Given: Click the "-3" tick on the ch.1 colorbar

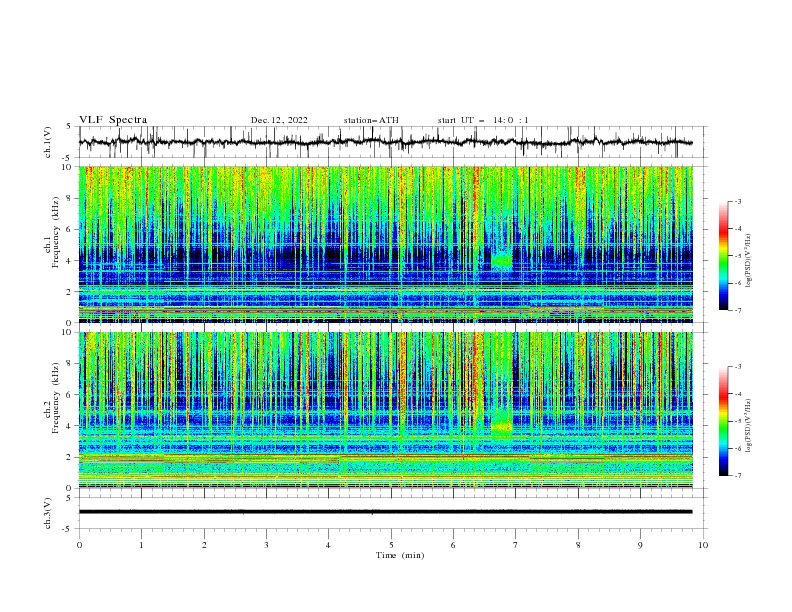Looking at the screenshot, I should 738,201.
